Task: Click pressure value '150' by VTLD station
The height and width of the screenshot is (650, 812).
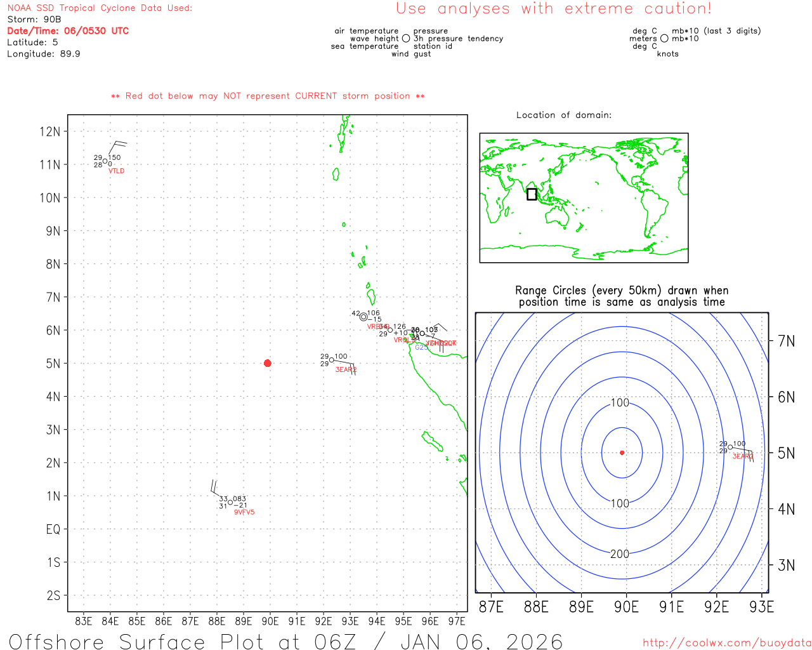Action: (x=114, y=157)
